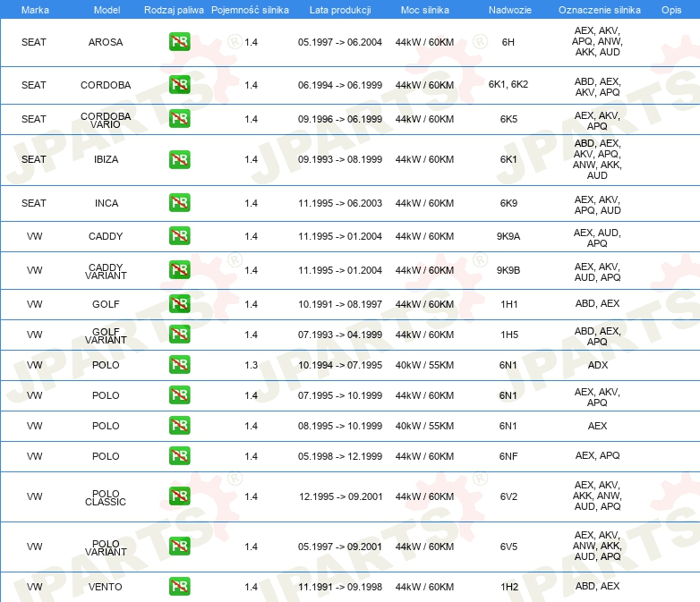Click the fuel icon in POLO 1.3 row
Viewport: 700px width, 602px height.
179,365
